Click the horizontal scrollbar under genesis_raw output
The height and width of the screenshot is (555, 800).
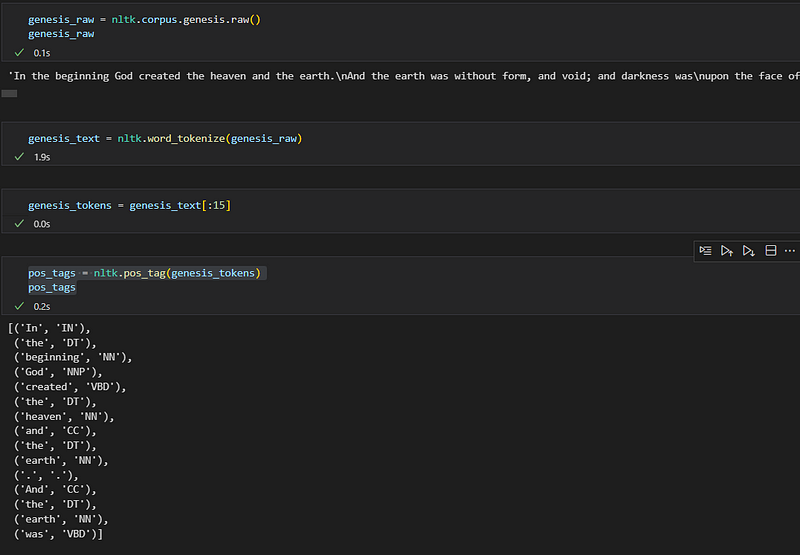tap(9, 93)
